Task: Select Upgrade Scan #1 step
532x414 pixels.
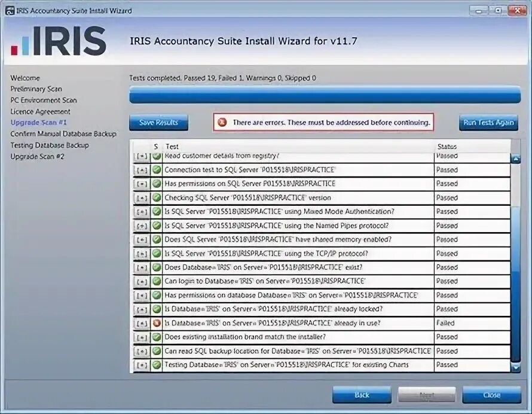Action: pyautogui.click(x=38, y=122)
